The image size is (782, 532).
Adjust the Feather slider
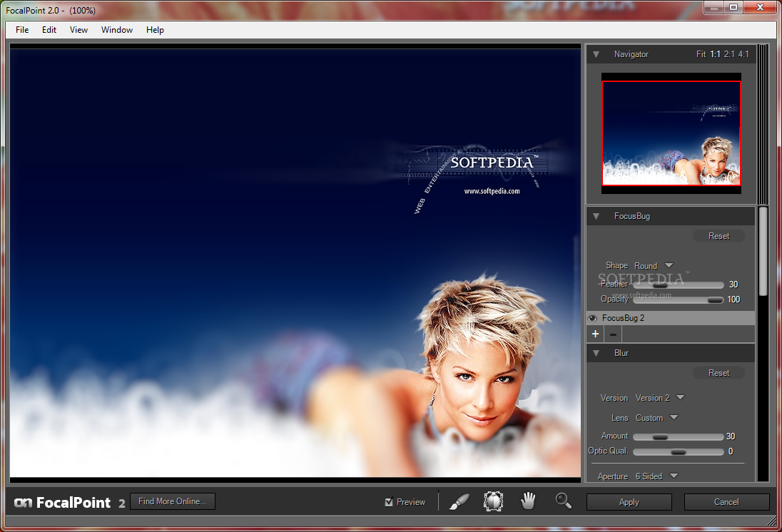pos(679,285)
